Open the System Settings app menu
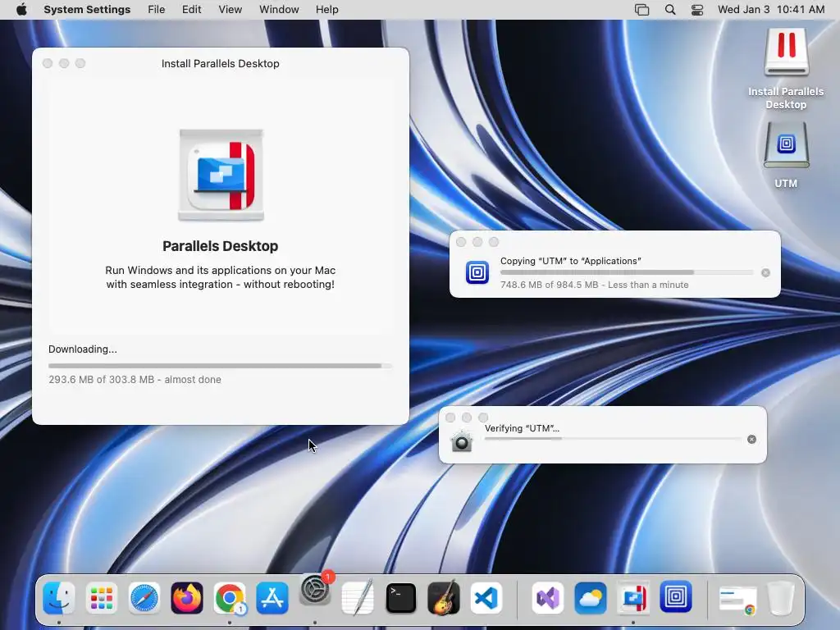 point(87,10)
